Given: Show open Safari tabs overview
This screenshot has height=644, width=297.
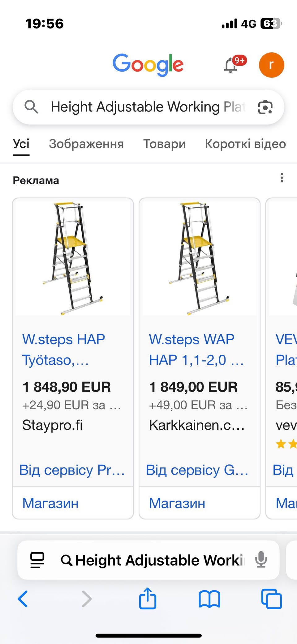Looking at the screenshot, I should 271,599.
